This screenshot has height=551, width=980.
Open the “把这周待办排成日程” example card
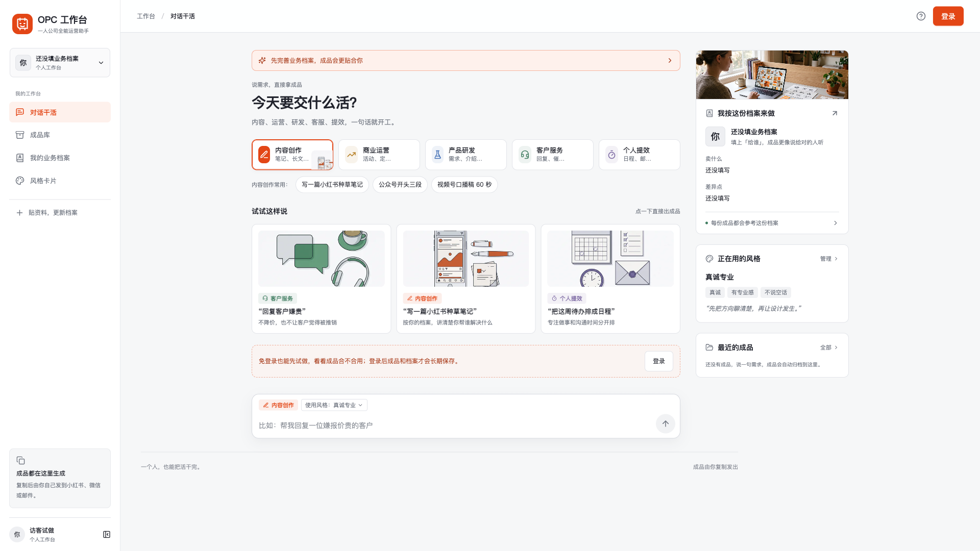click(x=610, y=279)
